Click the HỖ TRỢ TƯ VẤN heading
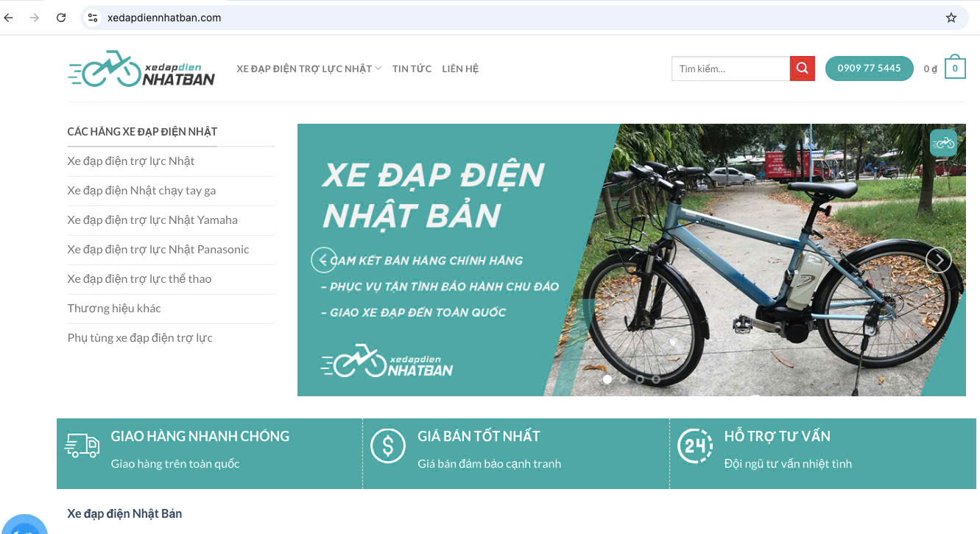980x534 pixels. click(778, 436)
